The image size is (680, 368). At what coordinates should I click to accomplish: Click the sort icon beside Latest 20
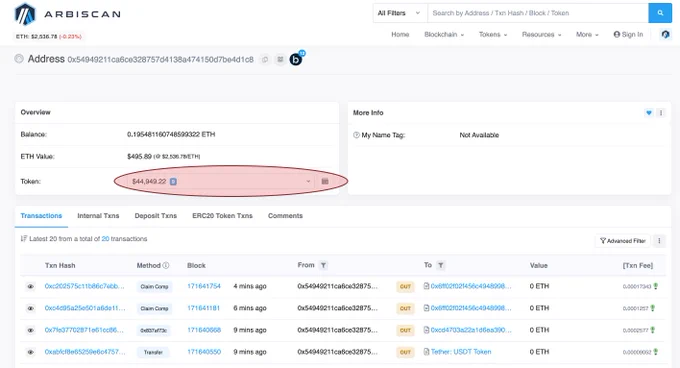point(24,239)
